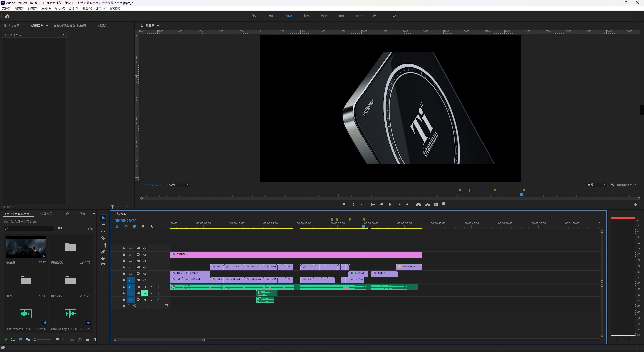Click the Home icon
This screenshot has height=352, width=644.
point(7,16)
